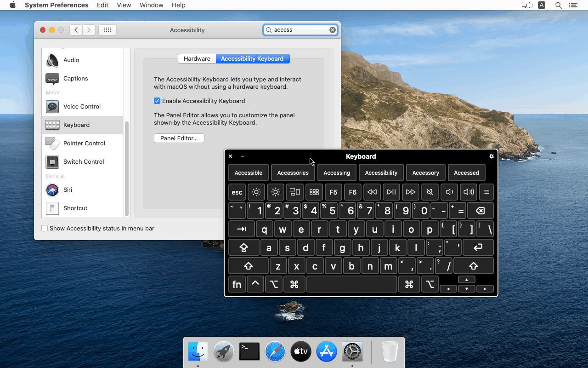The image size is (588, 368).
Task: Open panel options via the gear icon
Action: tap(492, 156)
